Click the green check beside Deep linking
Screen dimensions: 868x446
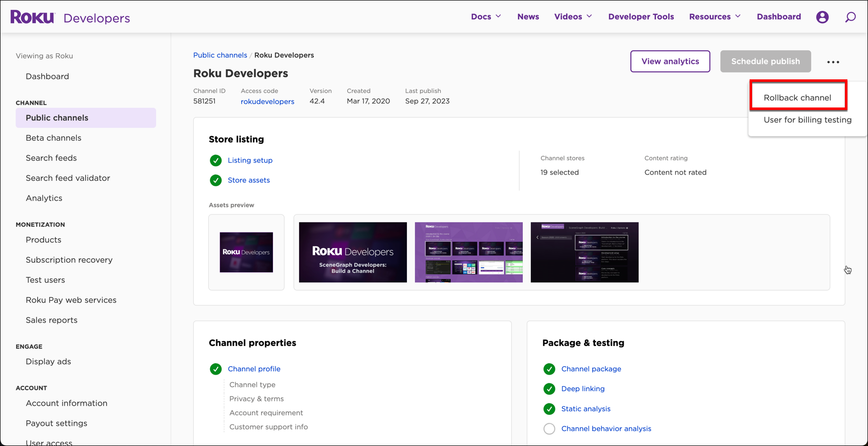tap(549, 389)
